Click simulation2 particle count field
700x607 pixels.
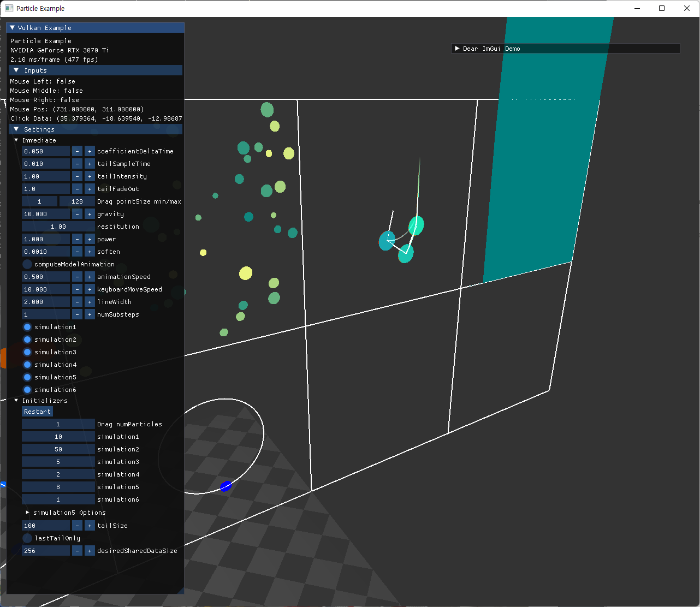[x=58, y=449]
